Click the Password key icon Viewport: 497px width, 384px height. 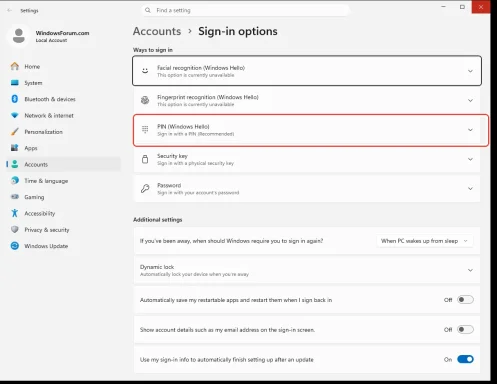145,188
